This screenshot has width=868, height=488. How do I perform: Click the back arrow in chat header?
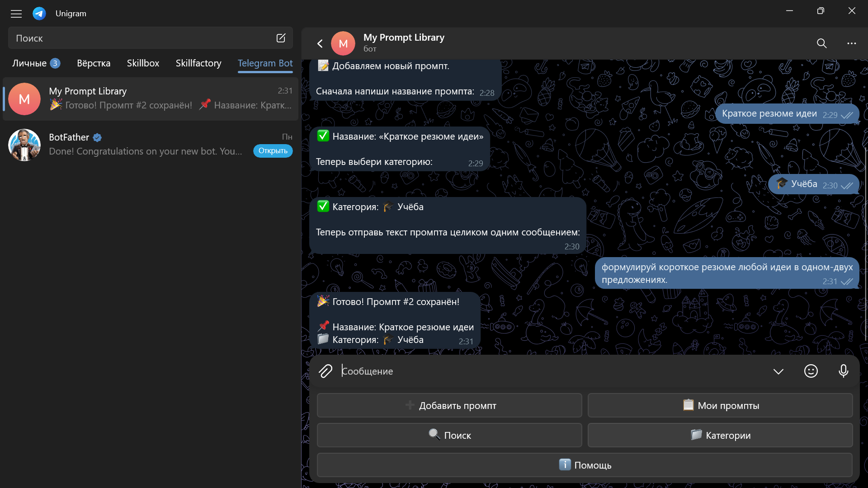click(320, 43)
